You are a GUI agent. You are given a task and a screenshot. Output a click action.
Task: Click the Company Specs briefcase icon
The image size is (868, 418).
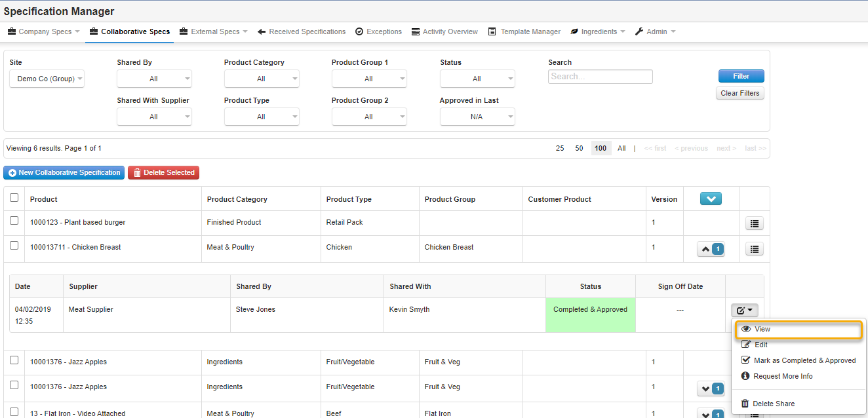tap(10, 31)
